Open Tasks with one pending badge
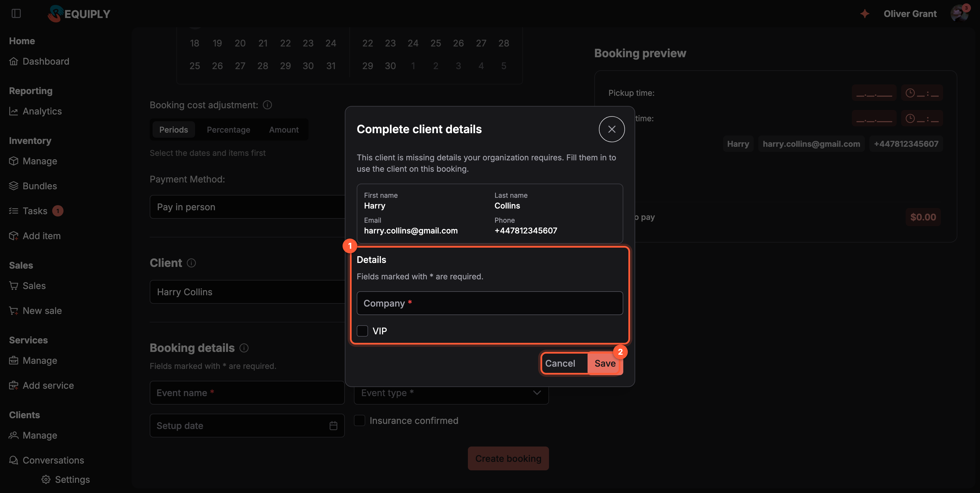Viewport: 980px width, 493px height. [x=36, y=211]
